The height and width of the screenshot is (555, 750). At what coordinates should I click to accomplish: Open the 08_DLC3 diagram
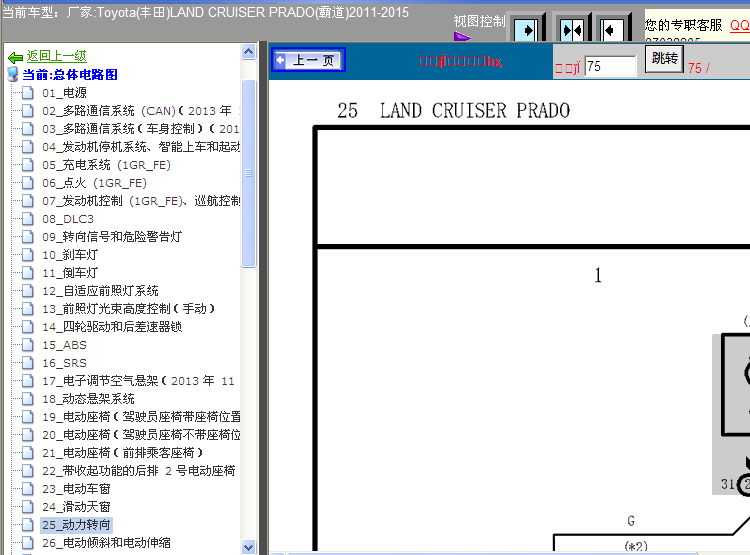[x=67, y=219]
